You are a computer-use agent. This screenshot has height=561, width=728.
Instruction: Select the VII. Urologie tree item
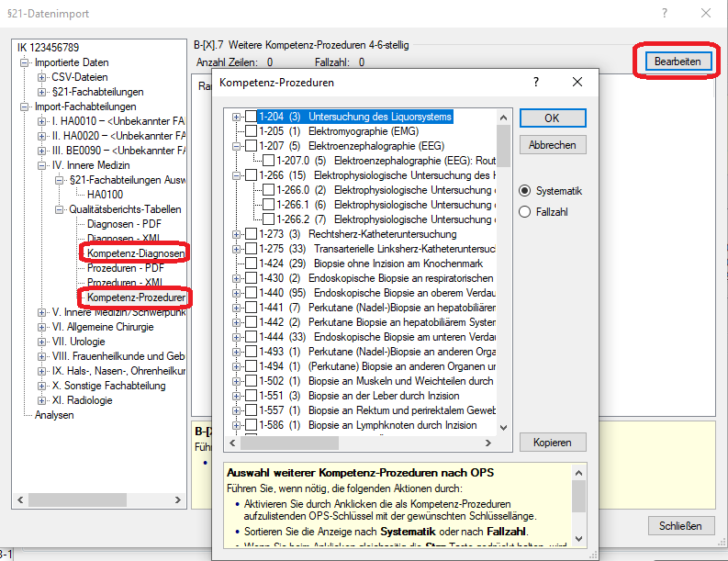click(78, 342)
